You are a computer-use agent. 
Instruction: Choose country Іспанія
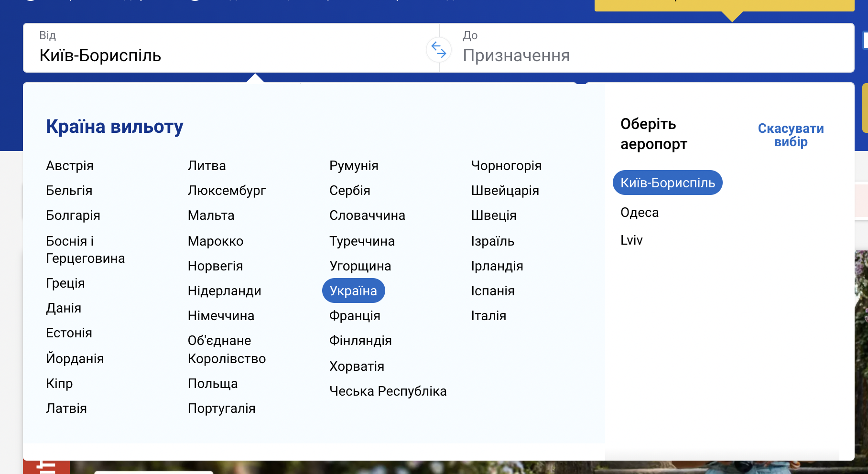[x=493, y=291]
